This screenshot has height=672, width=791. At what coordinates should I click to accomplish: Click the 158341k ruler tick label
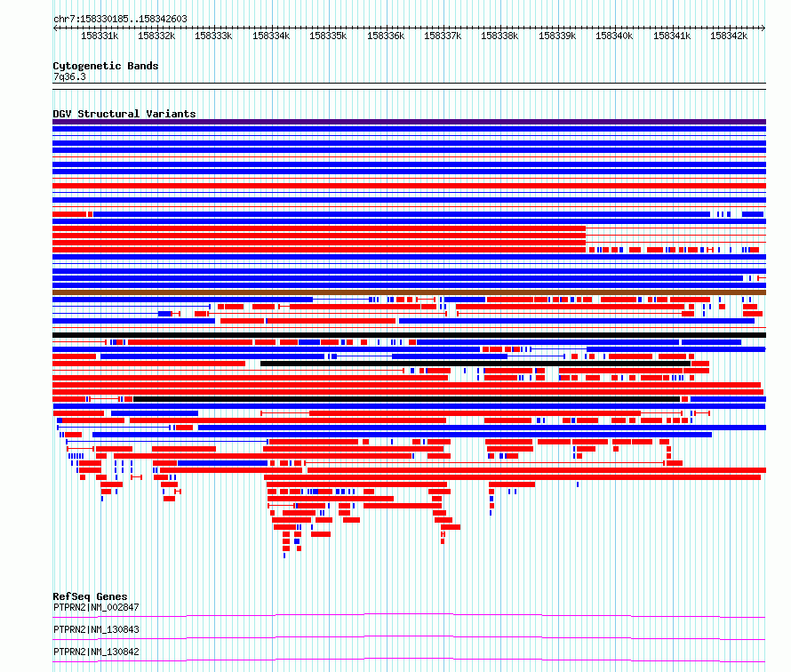pyautogui.click(x=671, y=36)
